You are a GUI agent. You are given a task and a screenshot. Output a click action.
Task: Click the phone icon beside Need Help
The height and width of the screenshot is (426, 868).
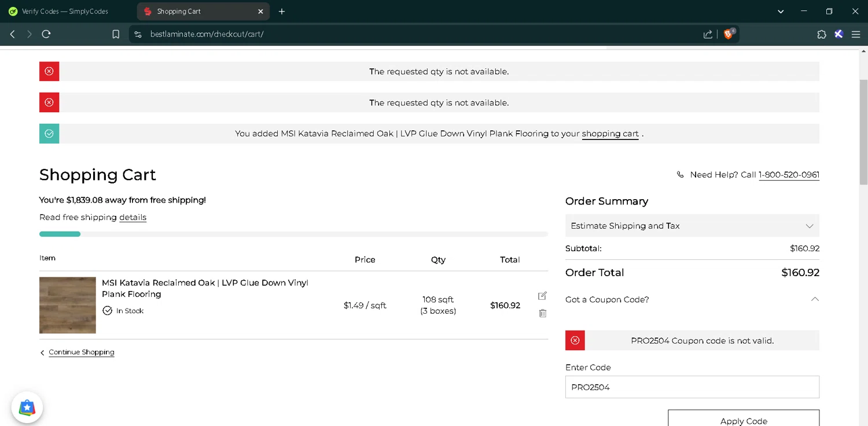tap(680, 175)
